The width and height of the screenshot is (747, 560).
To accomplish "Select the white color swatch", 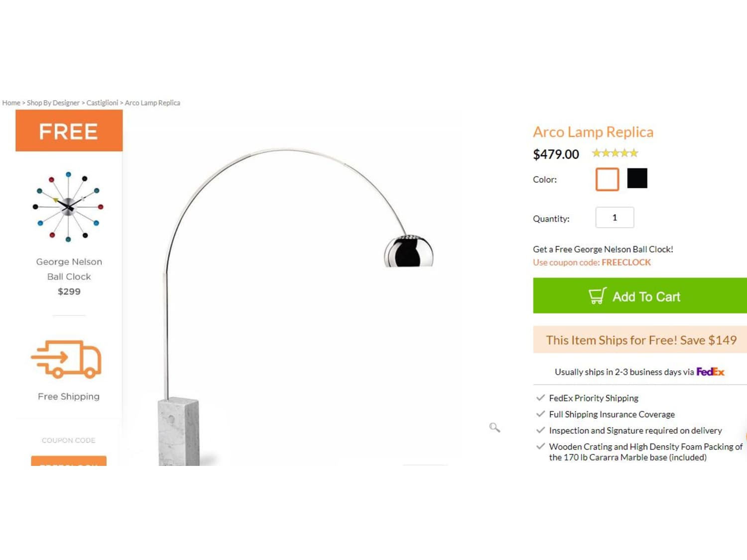I will point(607,179).
